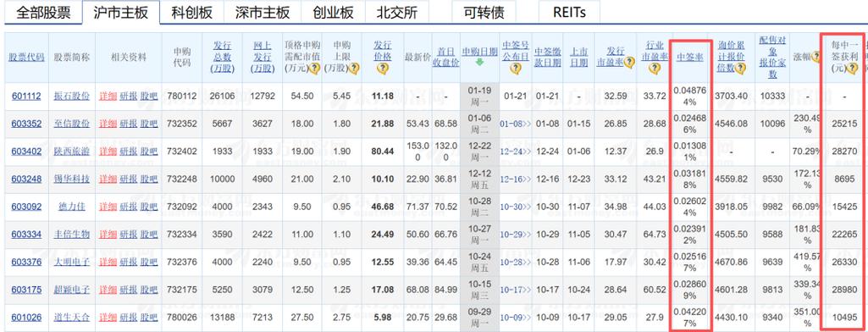Select 行业市盈率 value 64.73
The height and width of the screenshot is (332, 868).
[655, 235]
